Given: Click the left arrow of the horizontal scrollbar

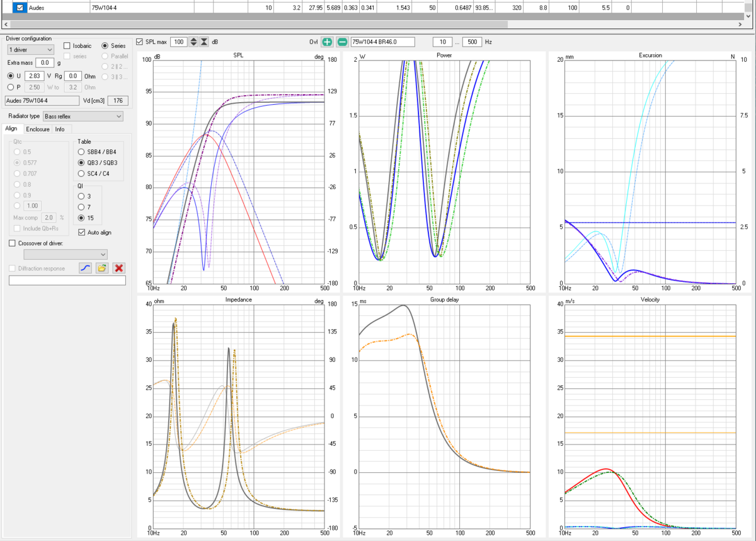Looking at the screenshot, I should point(7,24).
